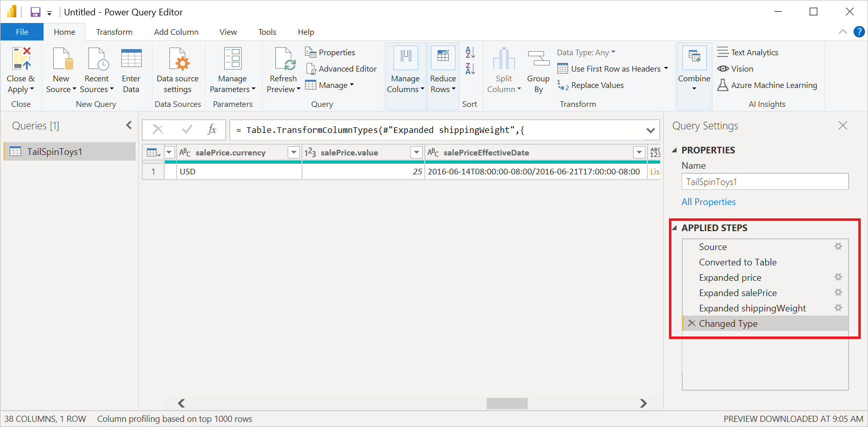Open Vision AI insights
Screen dimensions: 868x427
pyautogui.click(x=735, y=69)
